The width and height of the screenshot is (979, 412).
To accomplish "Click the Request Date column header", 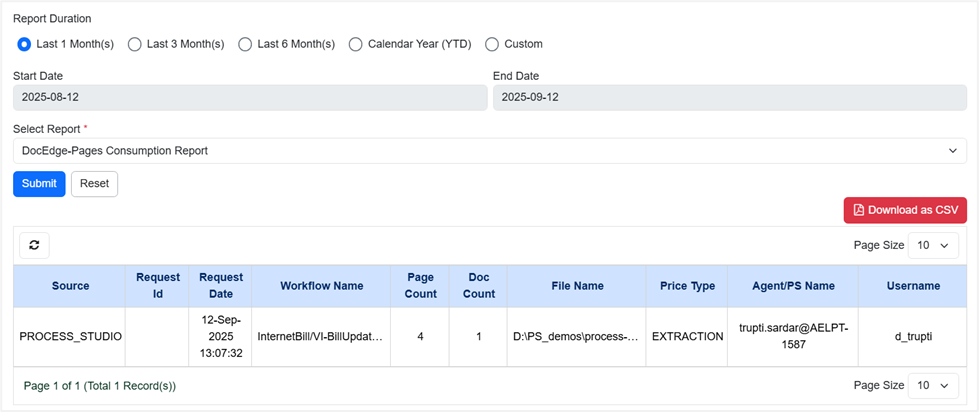I will click(x=221, y=286).
